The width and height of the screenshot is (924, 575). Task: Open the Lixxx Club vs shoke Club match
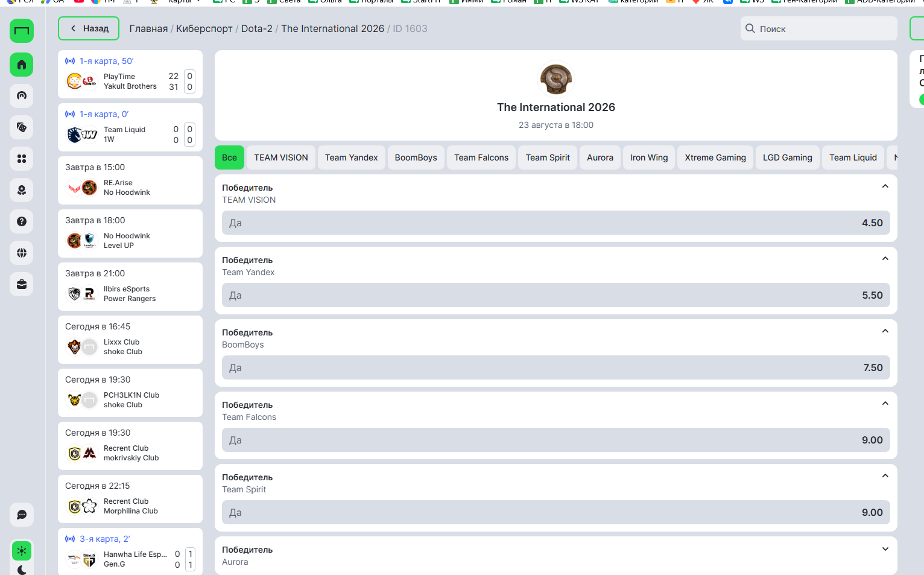point(130,340)
